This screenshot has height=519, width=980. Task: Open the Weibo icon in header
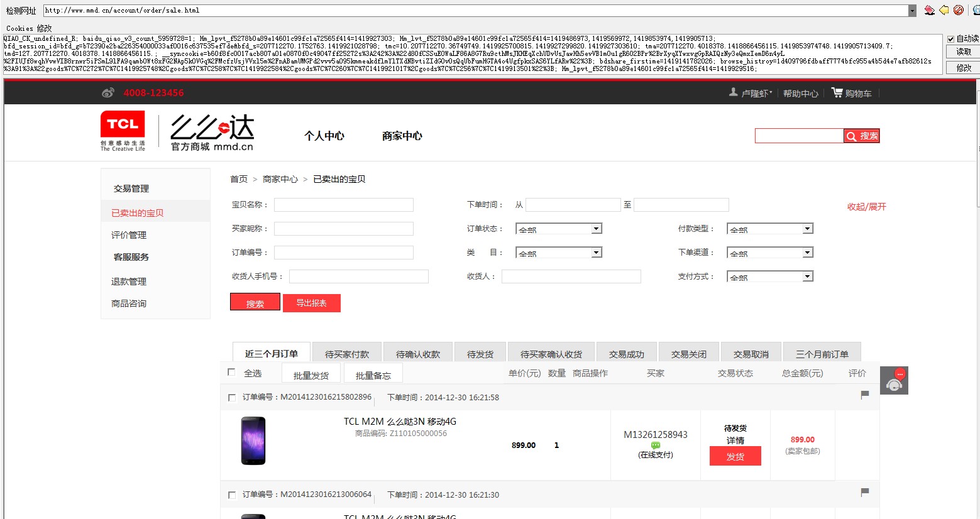click(x=108, y=93)
